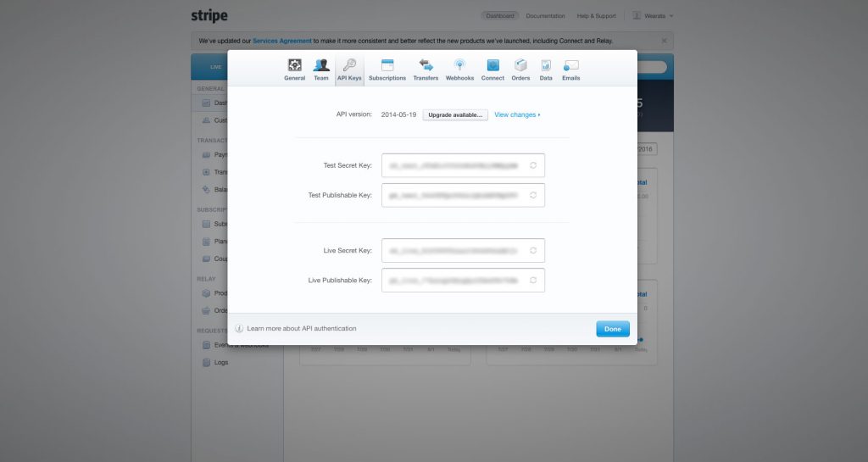Dismiss the Services Agreement notice banner
Image resolution: width=868 pixels, height=462 pixels.
pos(664,41)
